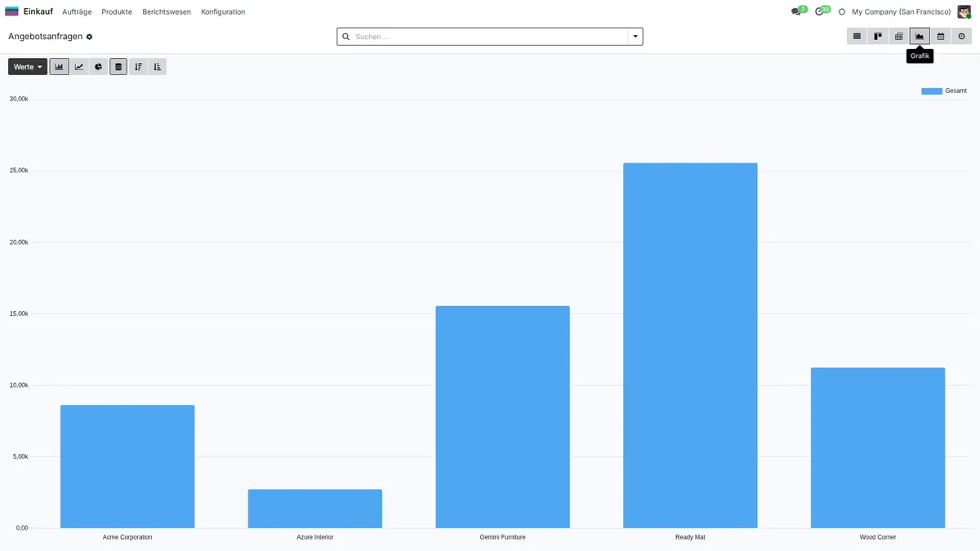
Task: Open the Konfiguration menu
Action: click(223, 12)
